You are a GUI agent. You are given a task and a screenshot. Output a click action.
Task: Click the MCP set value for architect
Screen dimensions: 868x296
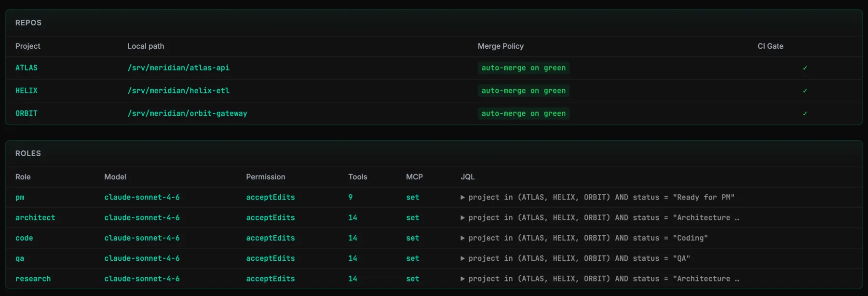tap(413, 217)
